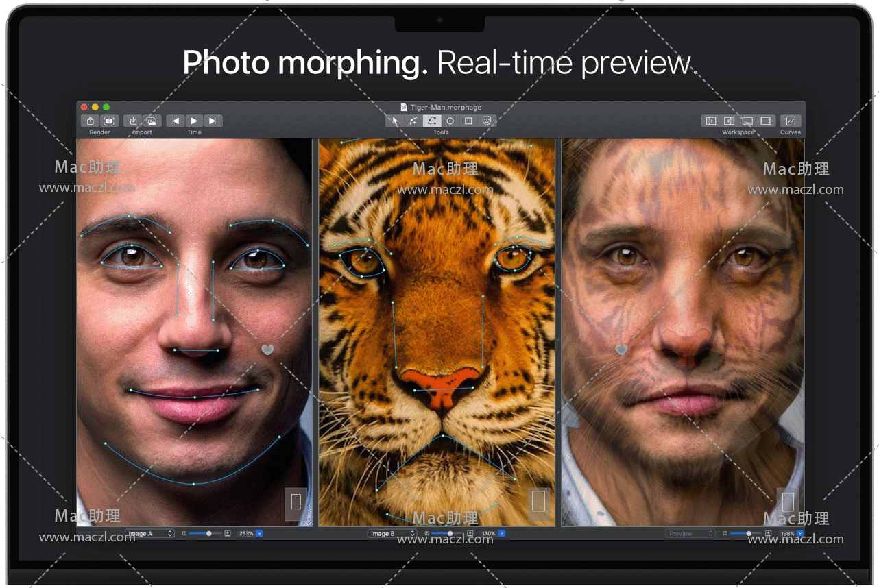Click the heart marker on man's cheek
Screen dimensions: 879x588
tap(267, 350)
